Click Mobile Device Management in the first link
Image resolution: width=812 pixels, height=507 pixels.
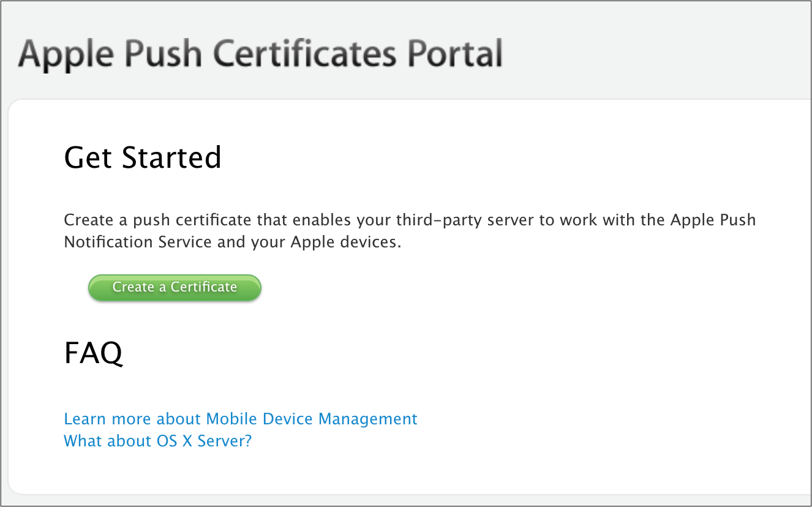(x=312, y=419)
